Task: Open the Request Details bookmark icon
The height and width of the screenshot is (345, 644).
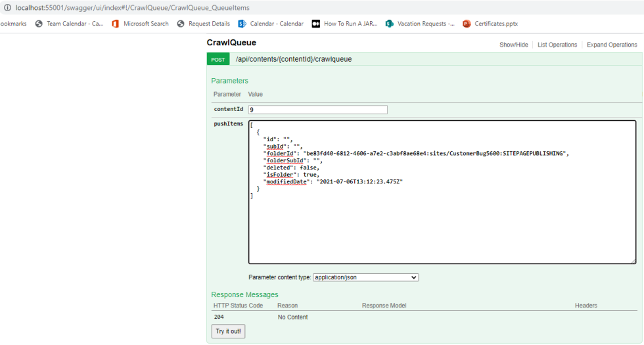Action: click(x=181, y=24)
